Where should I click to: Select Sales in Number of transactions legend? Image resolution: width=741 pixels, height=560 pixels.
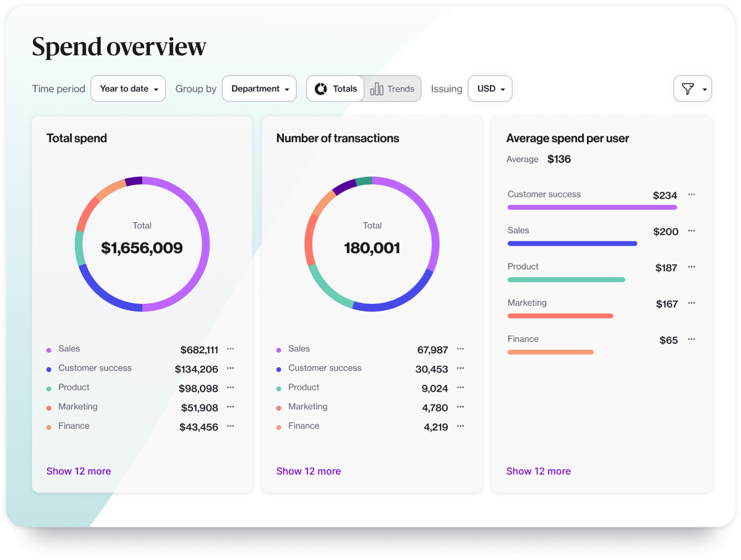[299, 349]
